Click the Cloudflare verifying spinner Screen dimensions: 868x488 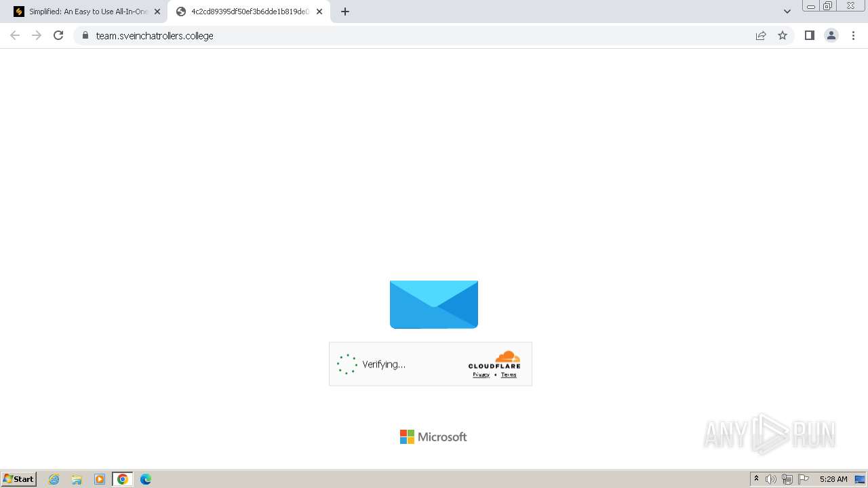tap(347, 364)
